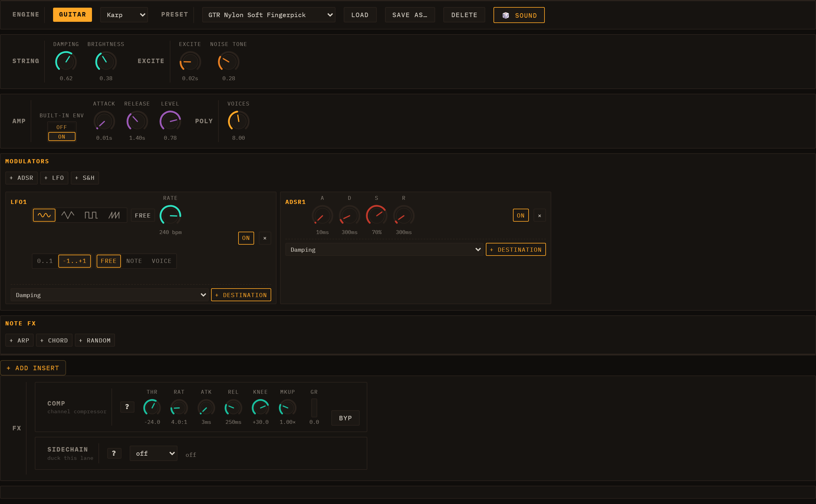Open the Karp engine model dropdown
Screen dimensions: 816x504
point(124,15)
